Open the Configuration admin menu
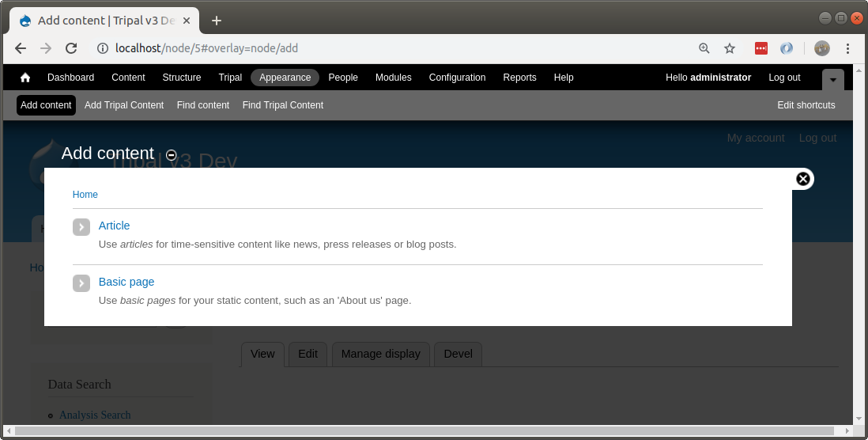The width and height of the screenshot is (868, 440). [457, 78]
